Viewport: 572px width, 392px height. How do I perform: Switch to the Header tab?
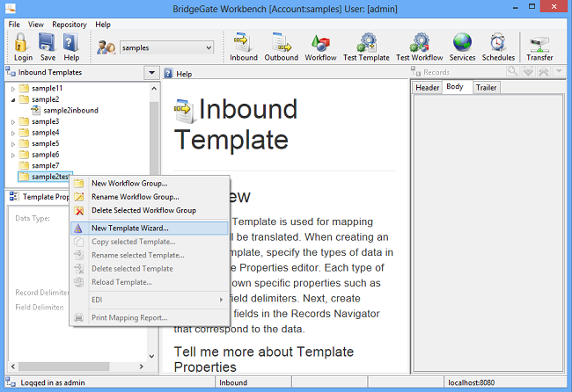click(427, 87)
